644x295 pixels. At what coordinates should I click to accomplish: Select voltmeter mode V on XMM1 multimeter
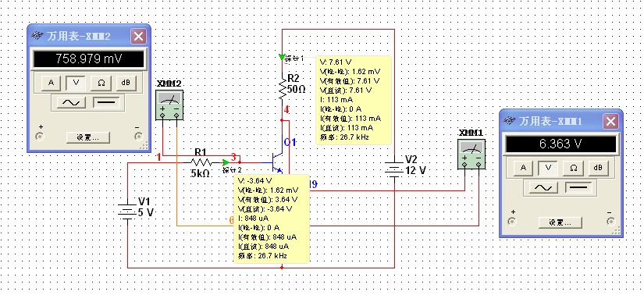tap(548, 168)
